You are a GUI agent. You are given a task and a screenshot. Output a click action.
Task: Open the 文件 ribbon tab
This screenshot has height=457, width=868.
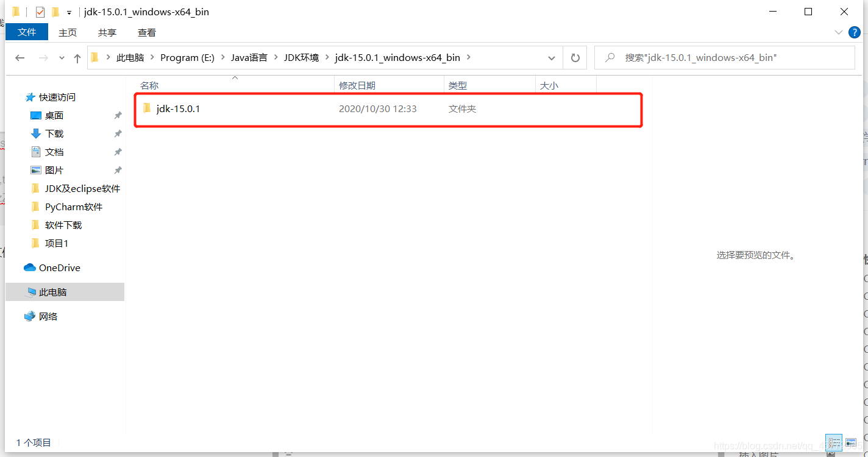click(x=27, y=32)
